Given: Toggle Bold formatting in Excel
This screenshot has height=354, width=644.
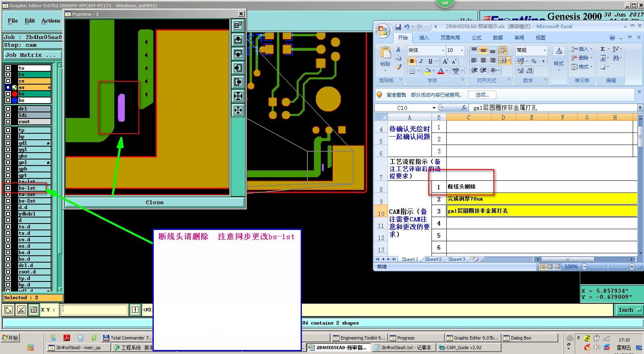Looking at the screenshot, I should pos(412,61).
